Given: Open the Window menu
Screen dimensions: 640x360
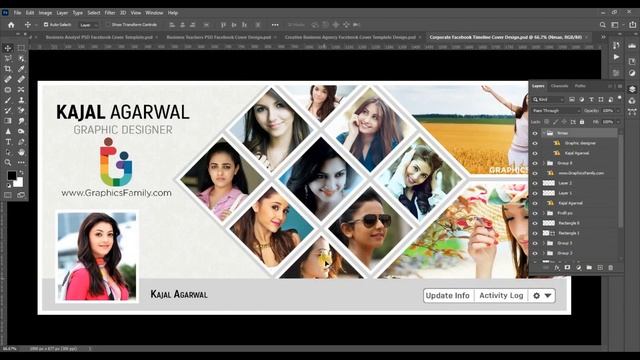Looking at the screenshot, I should (154, 13).
